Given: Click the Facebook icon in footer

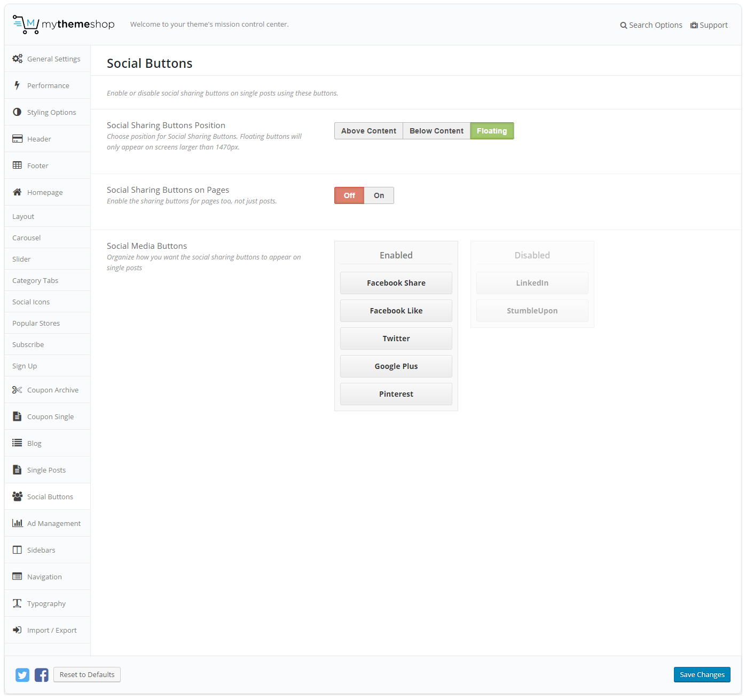Looking at the screenshot, I should tap(42, 675).
